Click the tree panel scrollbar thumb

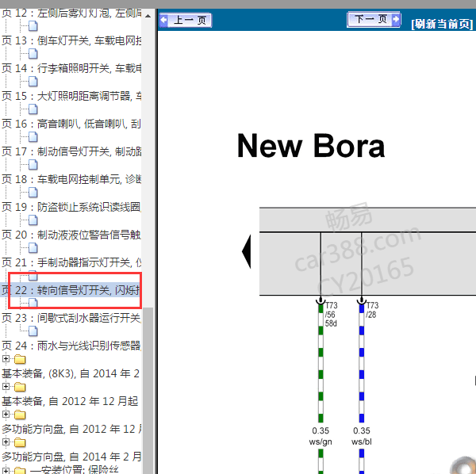[148, 392]
